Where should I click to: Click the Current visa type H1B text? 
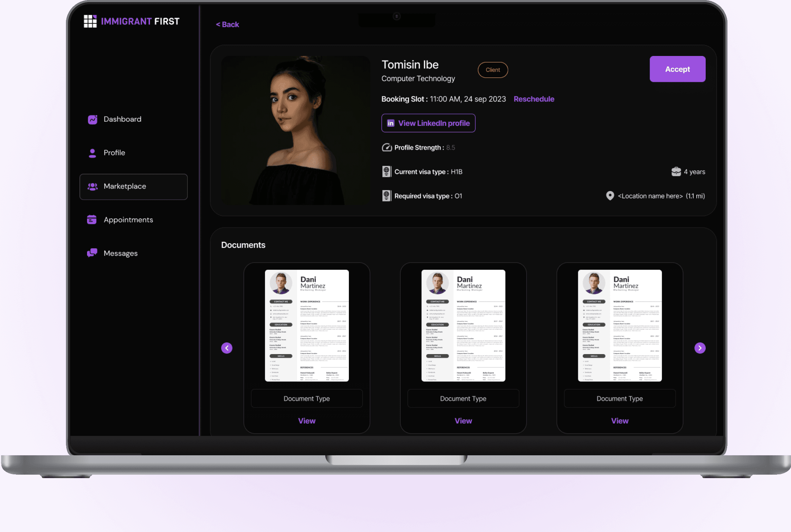[428, 172]
